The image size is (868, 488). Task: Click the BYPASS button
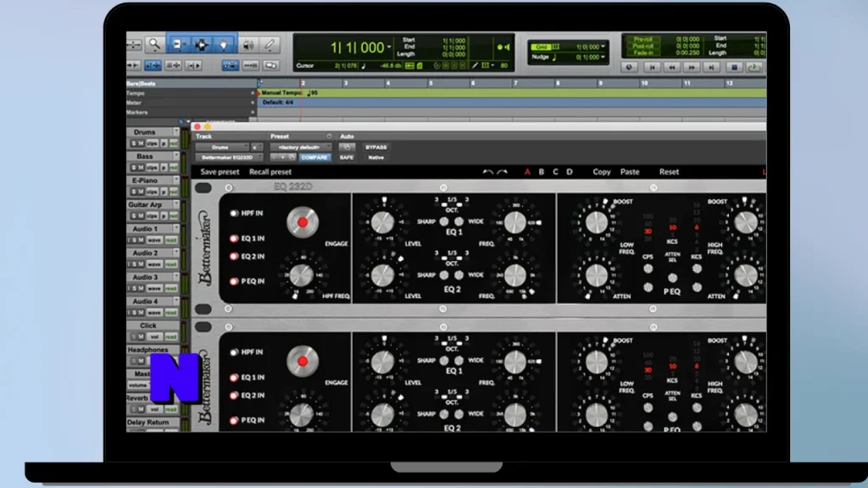click(x=376, y=147)
